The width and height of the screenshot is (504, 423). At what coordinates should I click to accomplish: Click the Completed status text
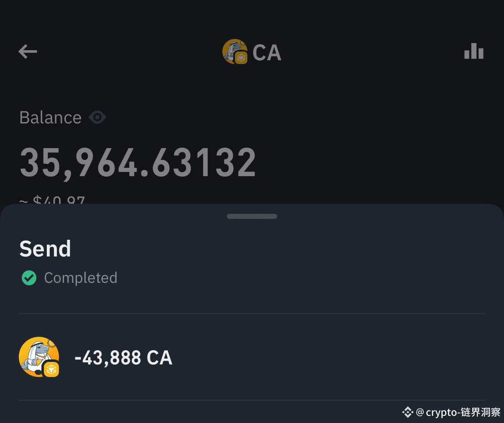click(81, 278)
